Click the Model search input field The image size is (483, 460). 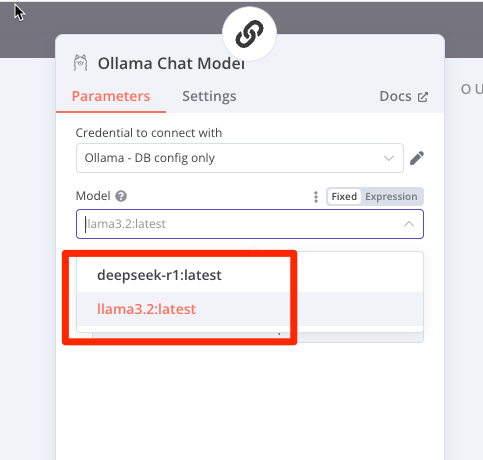pos(250,224)
